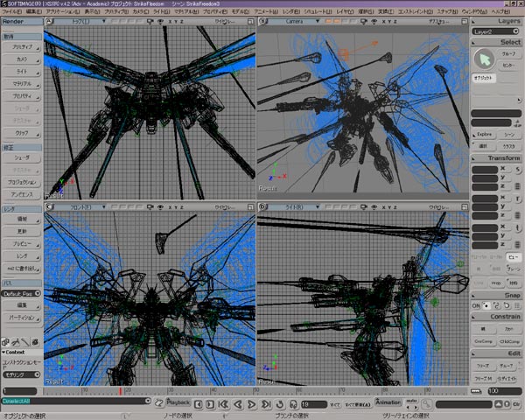Open the Render toolbar module switcher
The height and width of the screenshot is (420, 525).
(22, 21)
